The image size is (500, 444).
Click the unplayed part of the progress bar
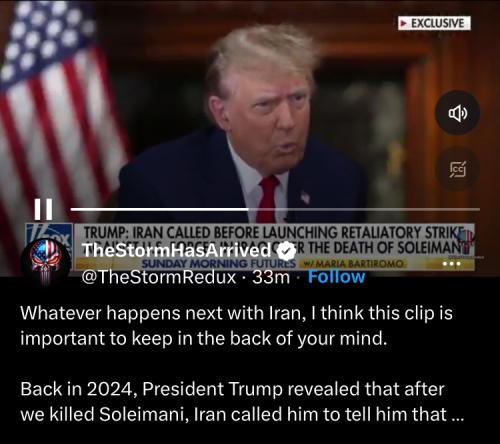point(364,209)
